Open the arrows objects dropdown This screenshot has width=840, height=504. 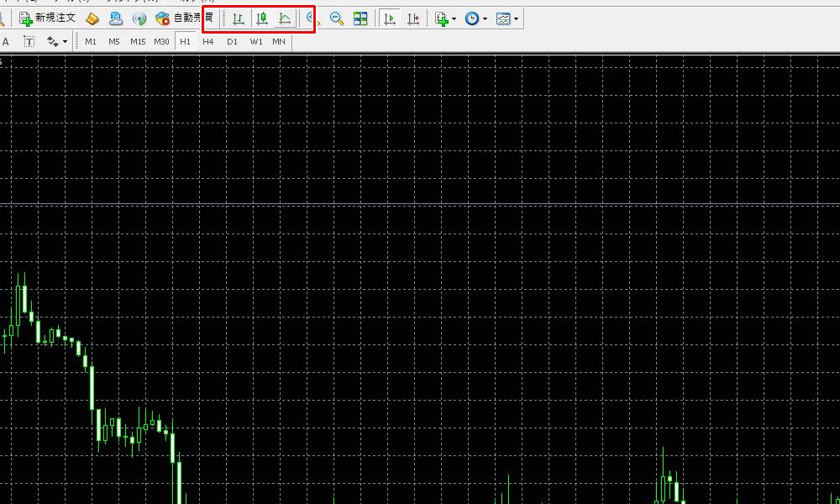(x=57, y=41)
